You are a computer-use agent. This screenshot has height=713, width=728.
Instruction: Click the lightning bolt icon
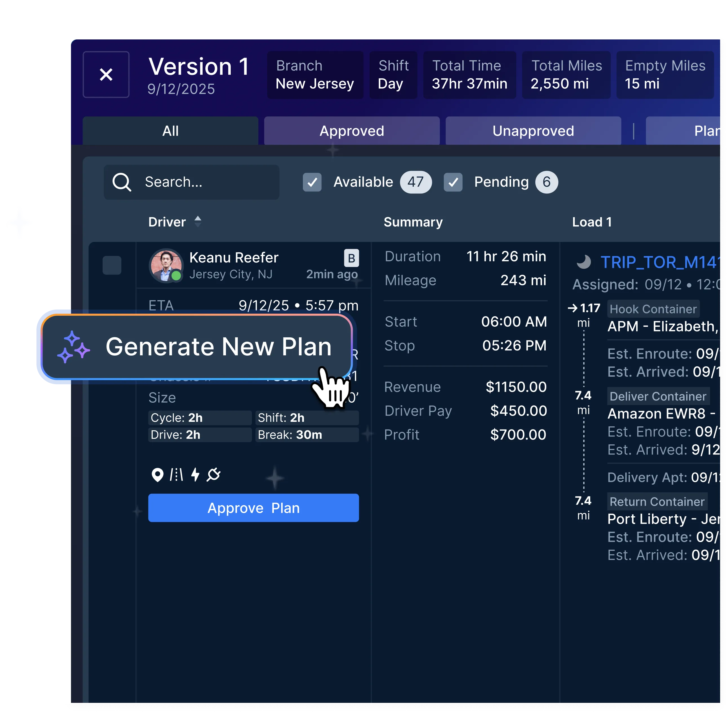pyautogui.click(x=195, y=475)
